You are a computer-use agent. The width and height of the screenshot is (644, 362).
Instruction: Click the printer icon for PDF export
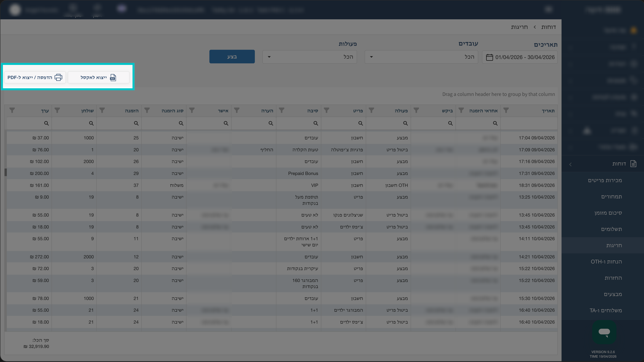(x=58, y=77)
